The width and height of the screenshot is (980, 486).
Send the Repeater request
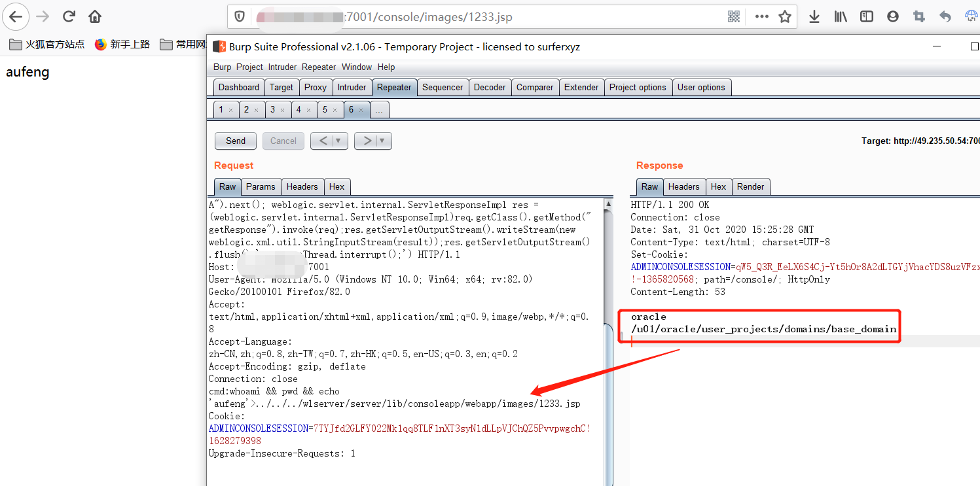coord(236,141)
